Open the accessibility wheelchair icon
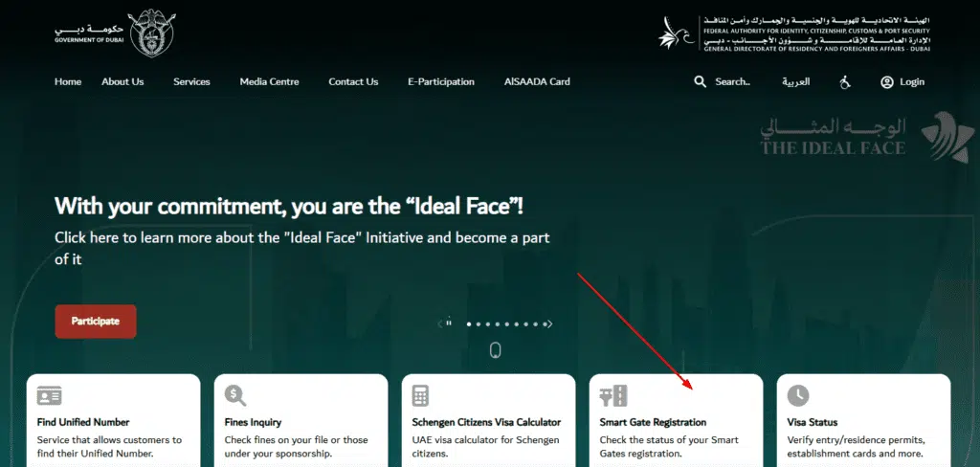This screenshot has height=467, width=980. coord(845,82)
